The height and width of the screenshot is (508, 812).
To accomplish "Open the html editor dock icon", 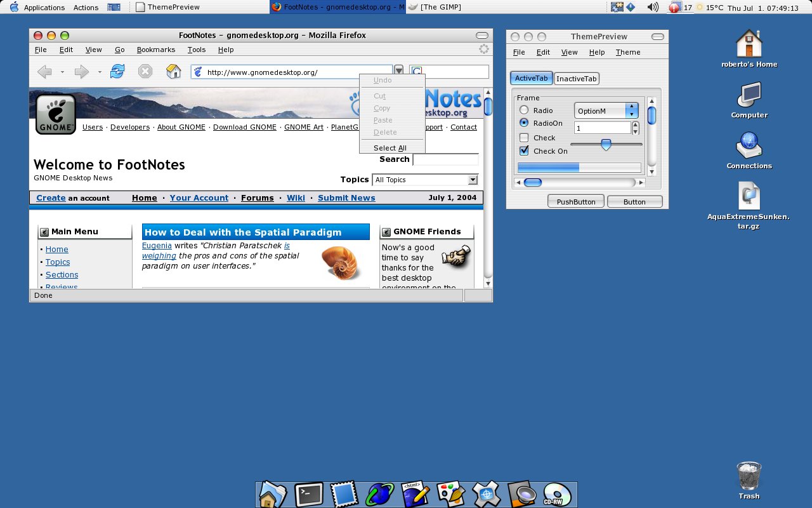I will [x=416, y=495].
